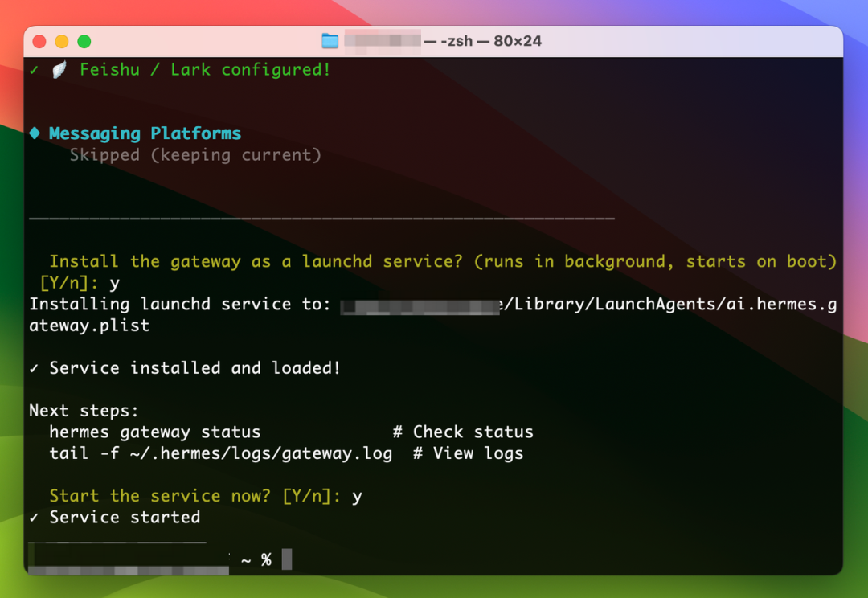This screenshot has width=868, height=598.
Task: Click the 'hermes gateway status' command
Action: pyautogui.click(x=155, y=432)
